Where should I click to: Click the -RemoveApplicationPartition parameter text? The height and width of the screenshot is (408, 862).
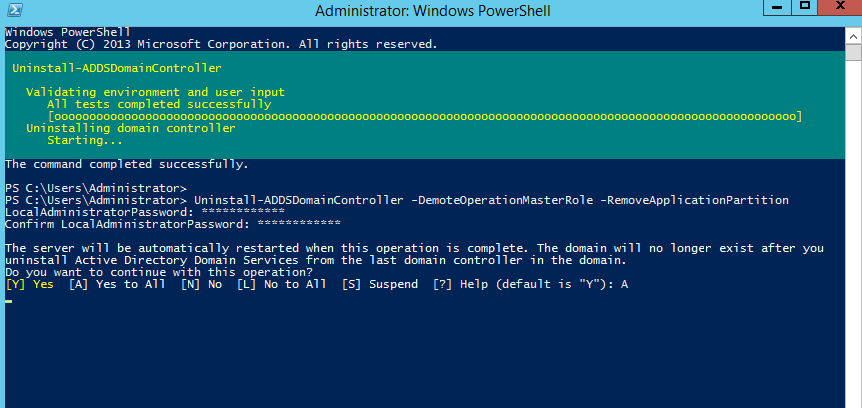[694, 200]
